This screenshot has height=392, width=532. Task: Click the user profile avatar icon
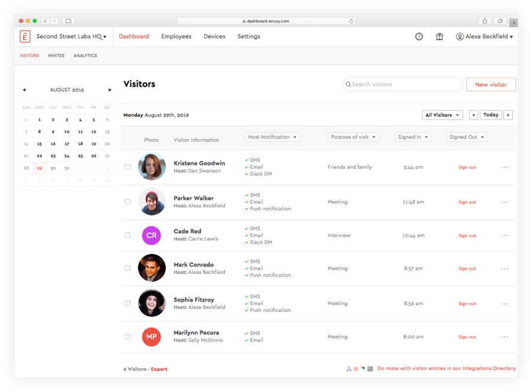(x=460, y=36)
